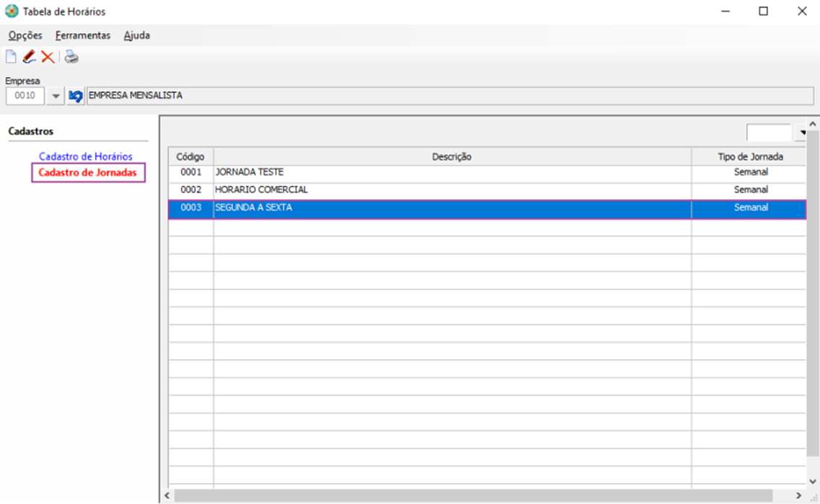Click the EMPRESA MENSALISTA name field

coord(450,96)
